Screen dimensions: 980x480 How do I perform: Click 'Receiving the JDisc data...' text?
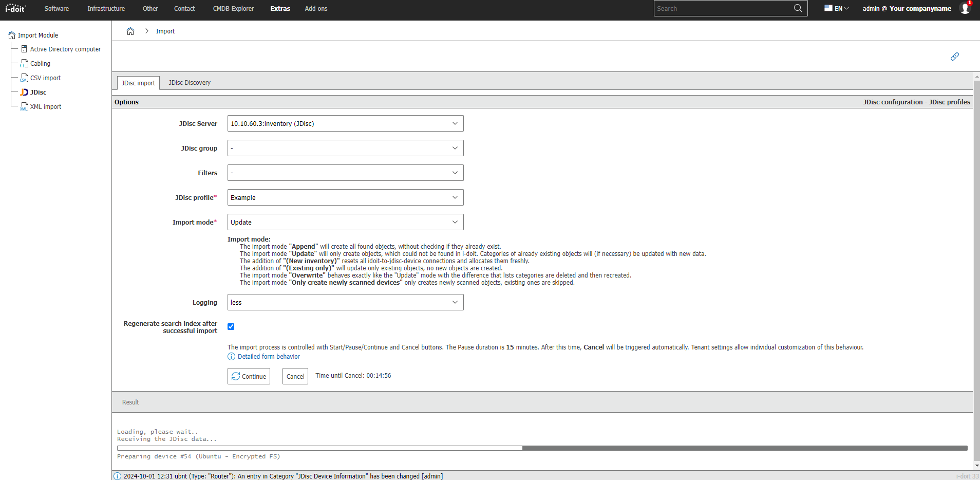(167, 439)
